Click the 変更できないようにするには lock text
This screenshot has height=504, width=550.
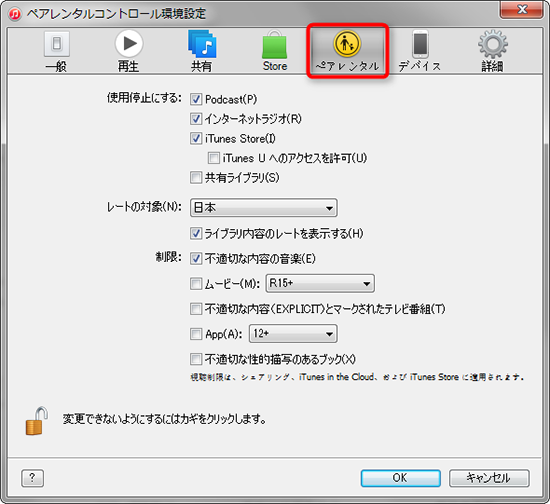click(164, 419)
